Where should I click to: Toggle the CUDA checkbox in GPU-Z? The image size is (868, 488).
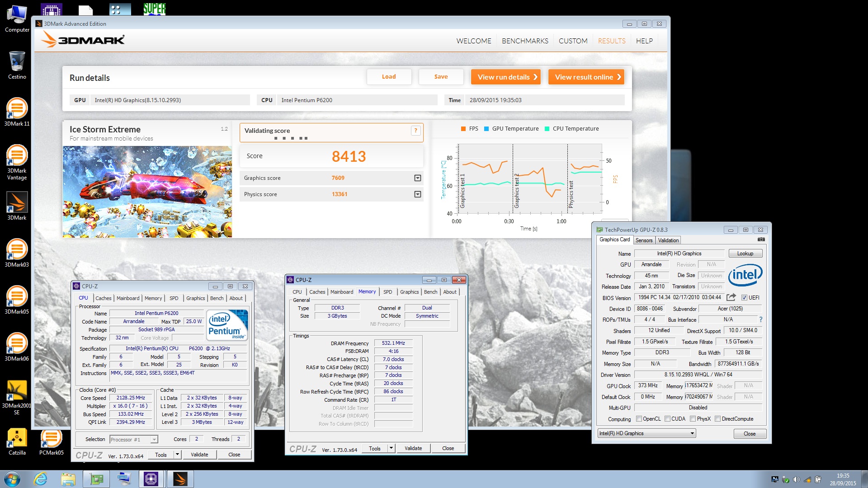(667, 419)
